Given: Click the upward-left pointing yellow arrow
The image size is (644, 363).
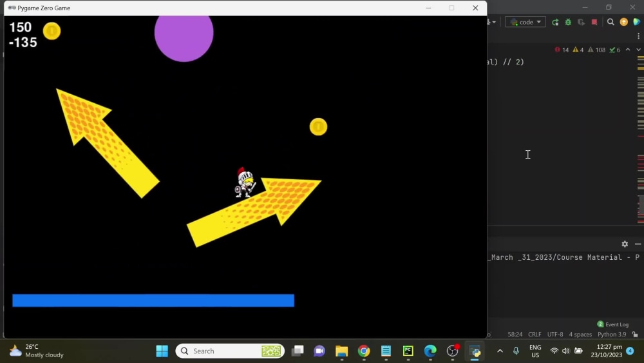Looking at the screenshot, I should (x=107, y=142).
